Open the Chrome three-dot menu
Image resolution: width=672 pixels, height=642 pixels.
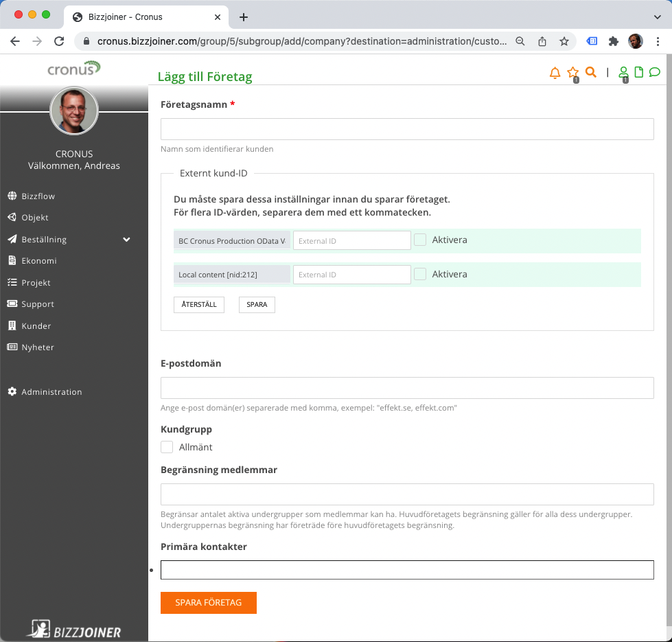pos(658,41)
